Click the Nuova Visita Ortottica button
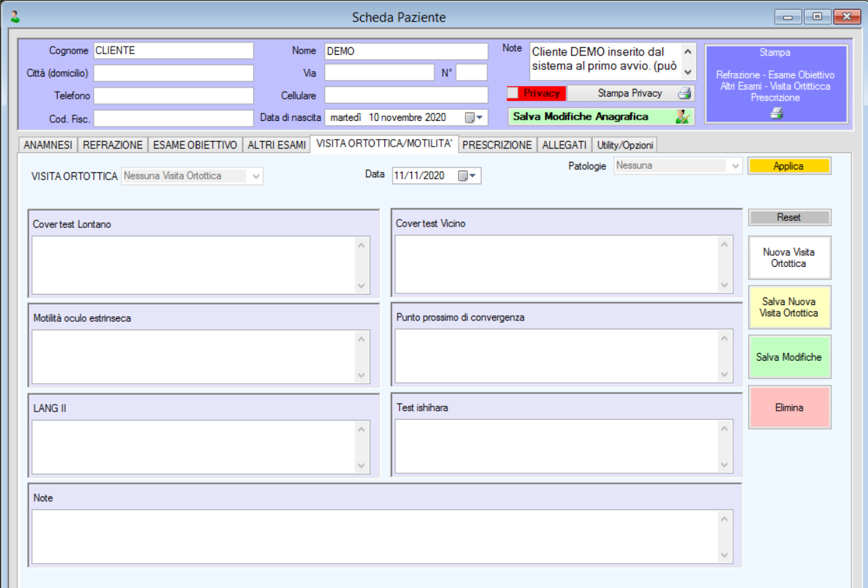The height and width of the screenshot is (588, 868). (789, 258)
